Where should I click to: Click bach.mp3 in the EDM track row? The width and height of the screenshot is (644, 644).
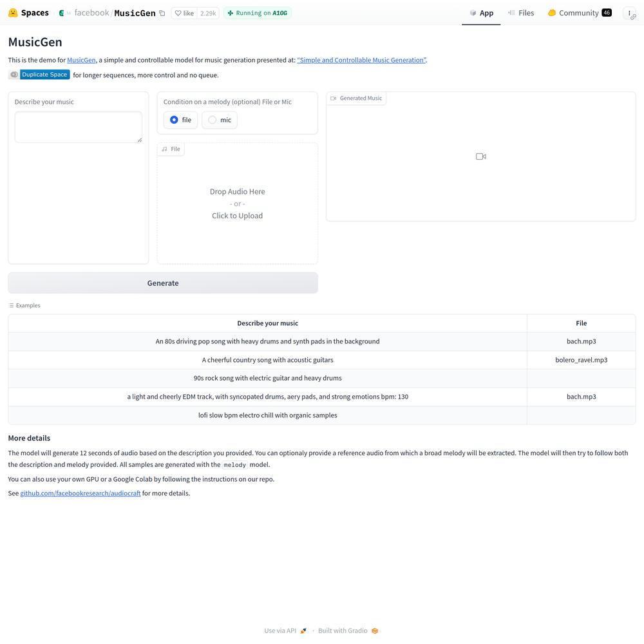click(x=581, y=397)
